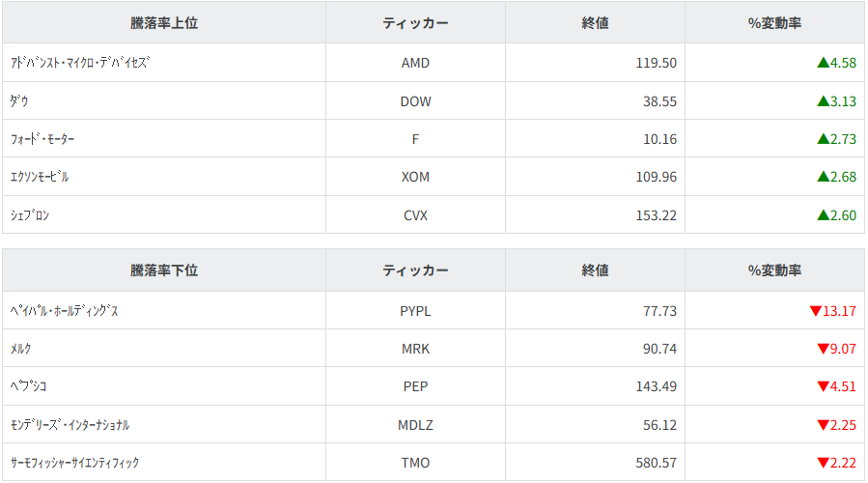Click the red down arrow beside 13.17

(816, 311)
